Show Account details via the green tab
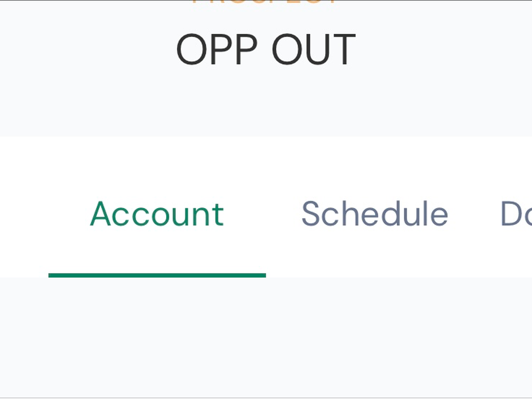The image size is (532, 399). click(157, 214)
